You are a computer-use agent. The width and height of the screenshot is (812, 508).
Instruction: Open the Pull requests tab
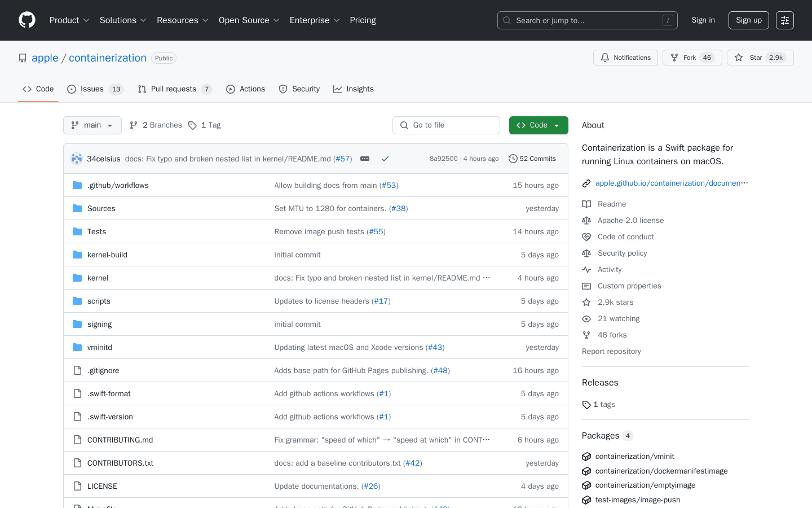tap(174, 89)
